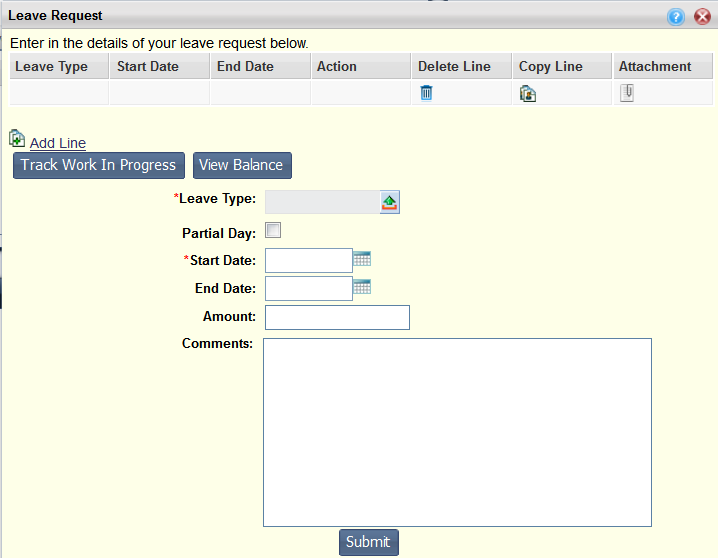Click the Start Date column header

[160, 66]
